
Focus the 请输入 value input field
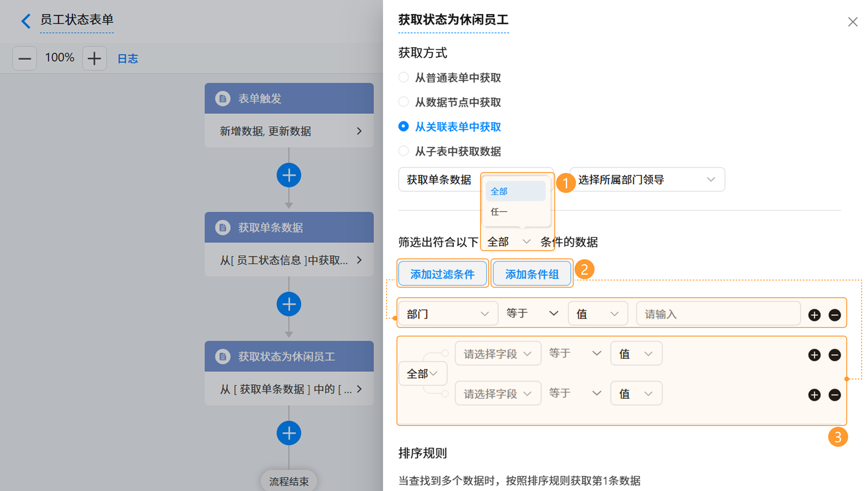[x=718, y=314]
